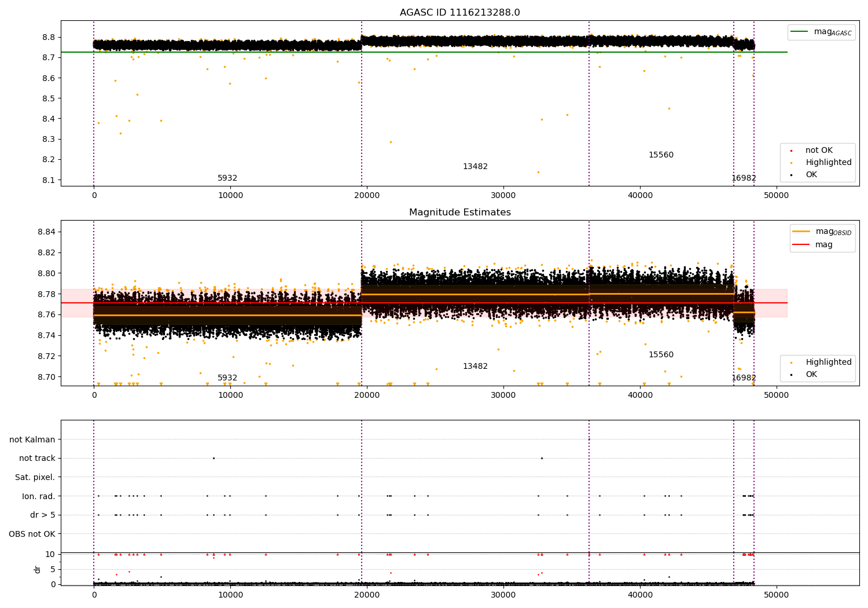Click the mag OBSID legend label

834,232
